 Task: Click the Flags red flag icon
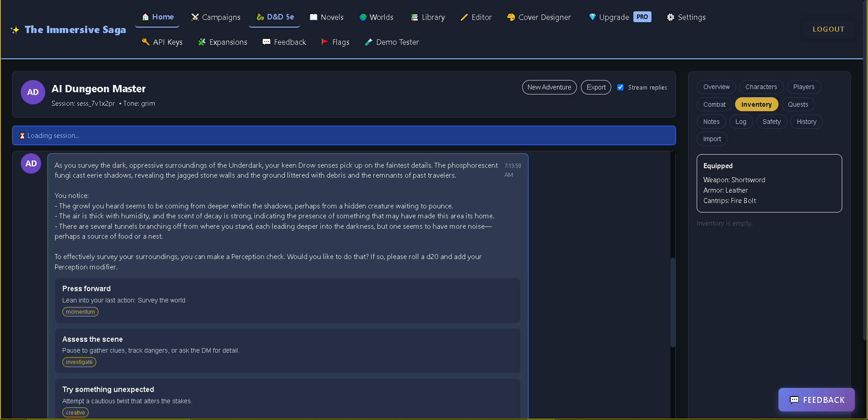[325, 42]
